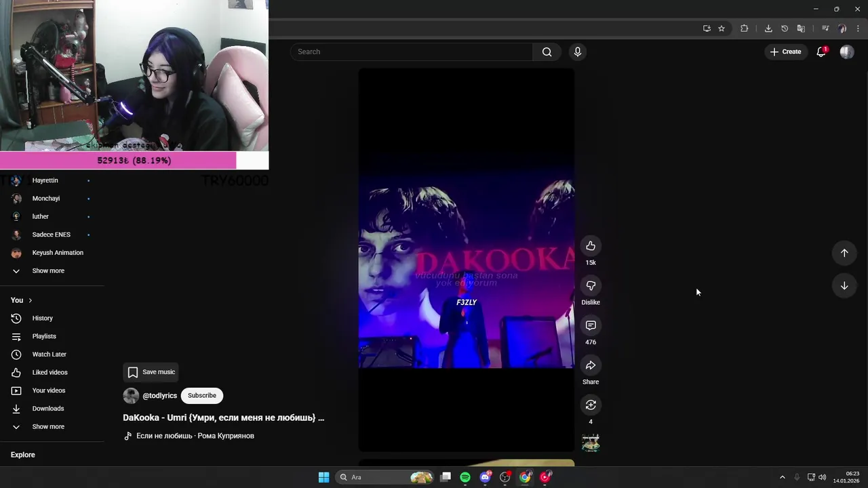Open the short's sound thumbnail

(591, 443)
